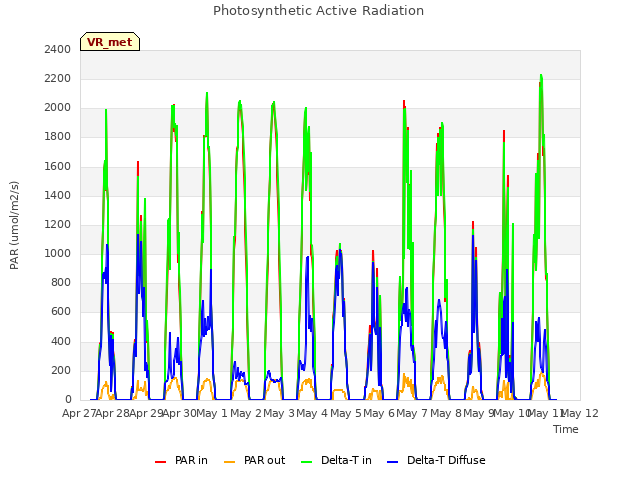Click the Apr 30 x-axis label
640x480 pixels.
(x=179, y=414)
